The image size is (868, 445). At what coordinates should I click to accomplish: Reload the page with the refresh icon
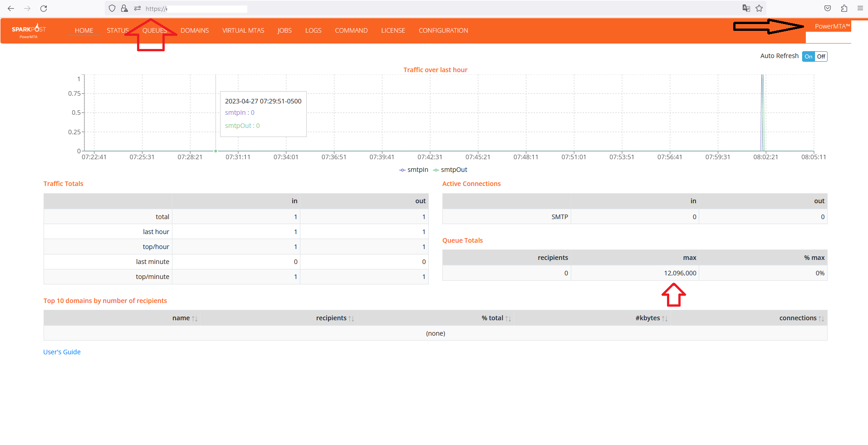44,9
